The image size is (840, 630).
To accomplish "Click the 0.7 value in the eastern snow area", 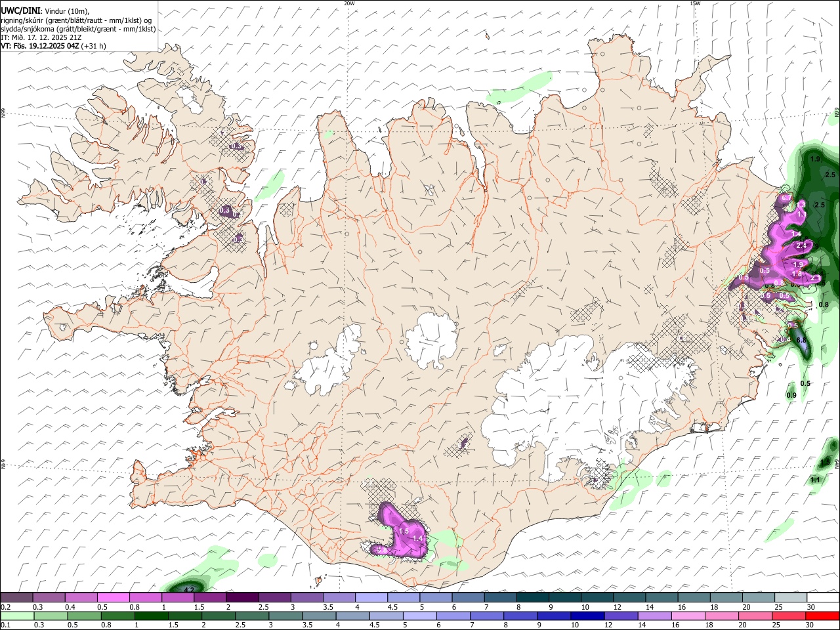I will 786,198.
